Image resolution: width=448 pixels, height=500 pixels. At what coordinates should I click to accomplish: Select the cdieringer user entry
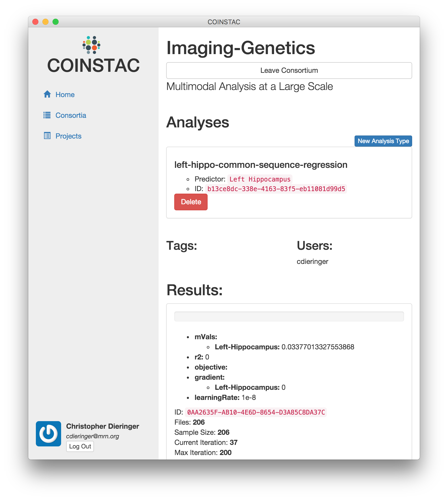click(312, 261)
